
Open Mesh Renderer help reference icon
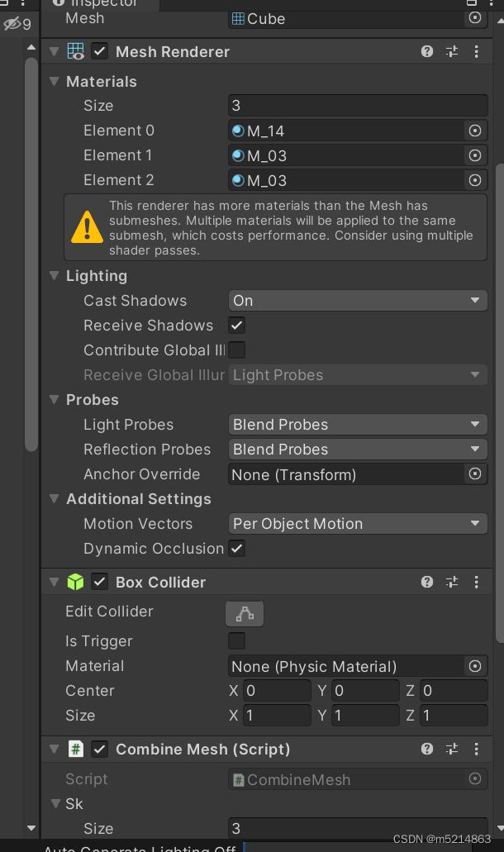(x=427, y=51)
